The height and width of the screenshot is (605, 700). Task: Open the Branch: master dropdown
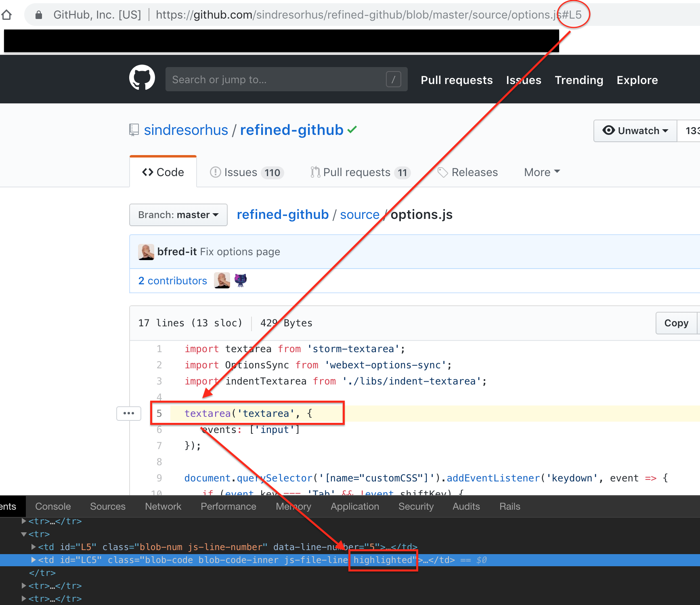pos(178,214)
